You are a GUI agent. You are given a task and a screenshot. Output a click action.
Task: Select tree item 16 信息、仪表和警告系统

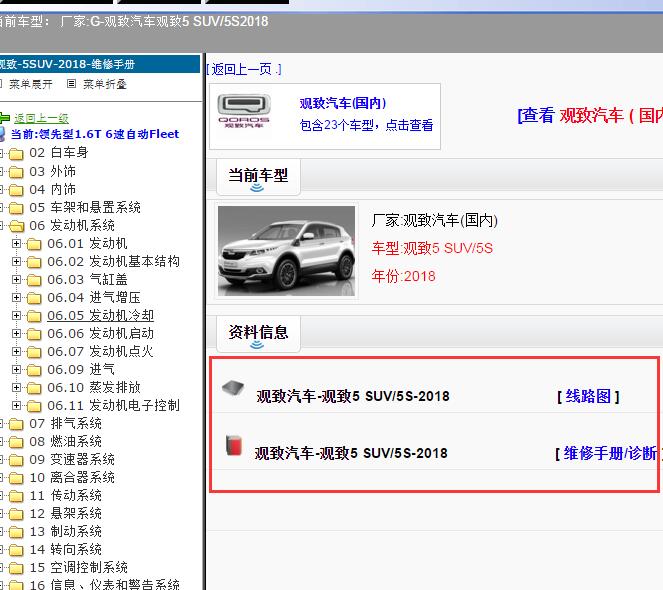(105, 585)
